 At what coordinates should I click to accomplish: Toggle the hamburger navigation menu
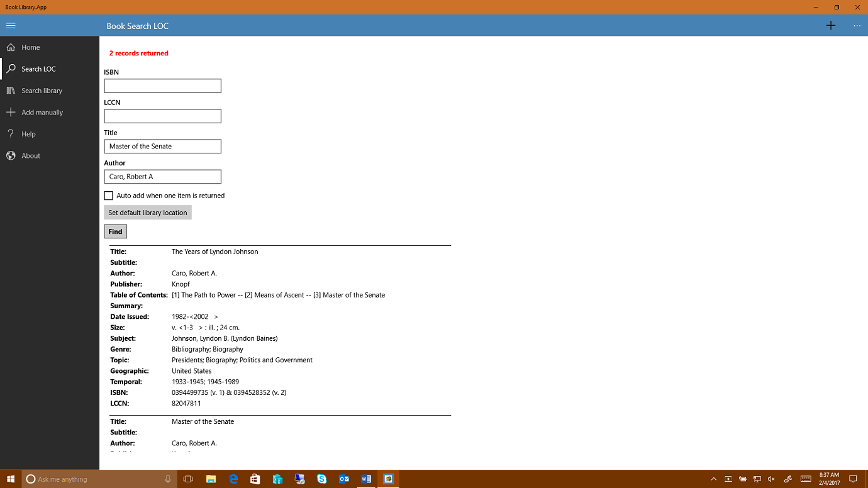[x=11, y=26]
